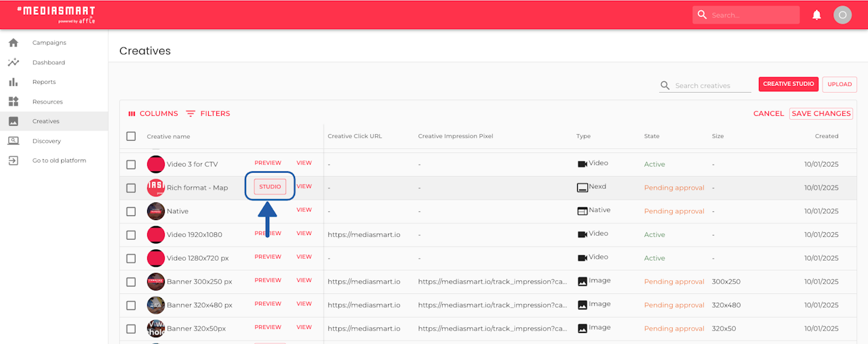Click the Reports bar chart icon

coord(14,82)
